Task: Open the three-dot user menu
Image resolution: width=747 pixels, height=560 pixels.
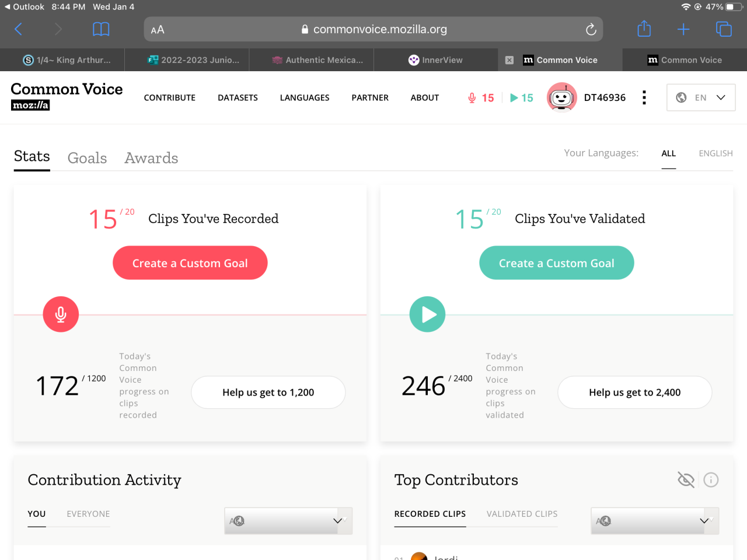Action: pos(644,97)
